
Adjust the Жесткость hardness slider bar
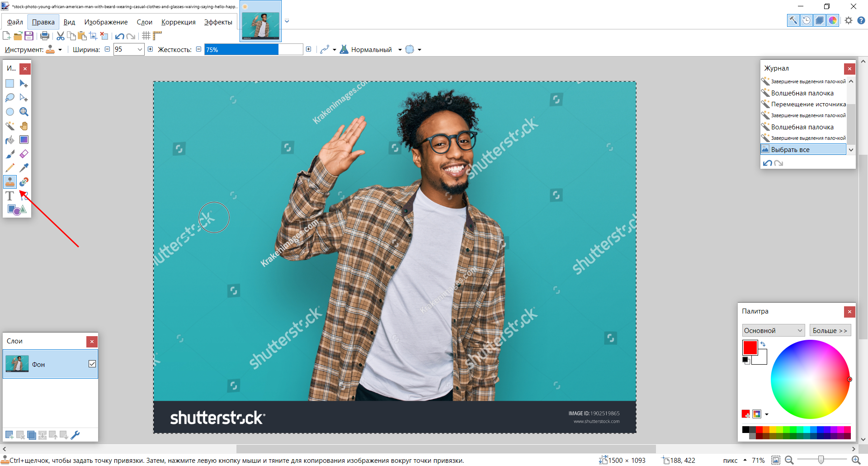point(254,49)
